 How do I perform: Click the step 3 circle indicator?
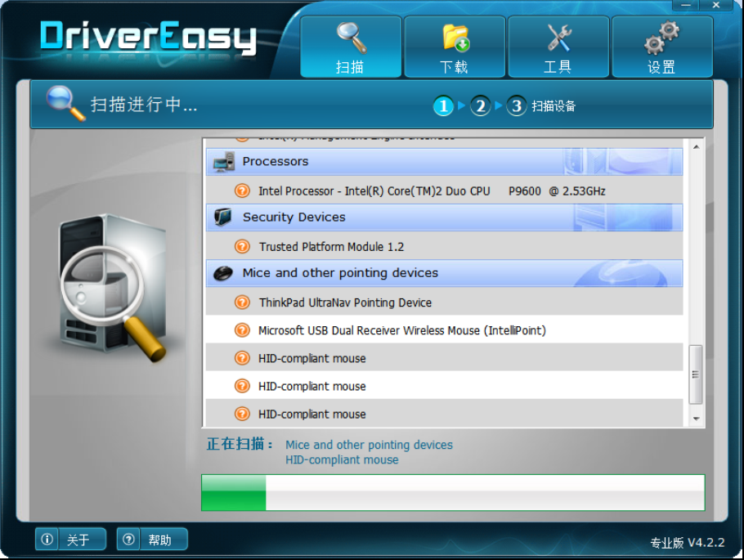click(x=516, y=105)
